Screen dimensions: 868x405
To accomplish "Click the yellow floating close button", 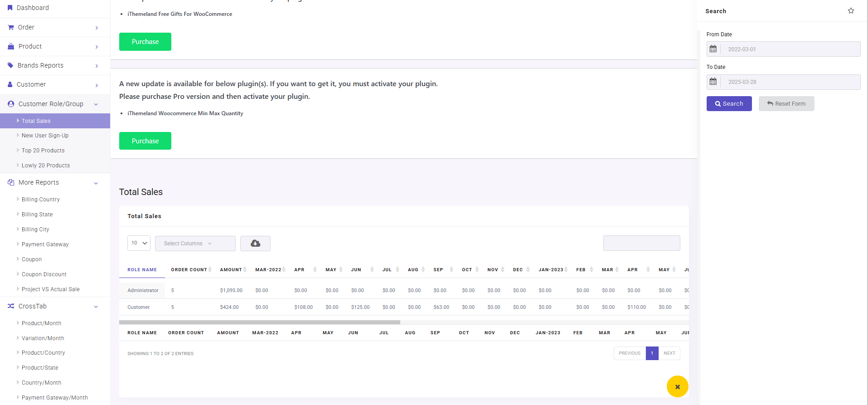I will 677,386.
